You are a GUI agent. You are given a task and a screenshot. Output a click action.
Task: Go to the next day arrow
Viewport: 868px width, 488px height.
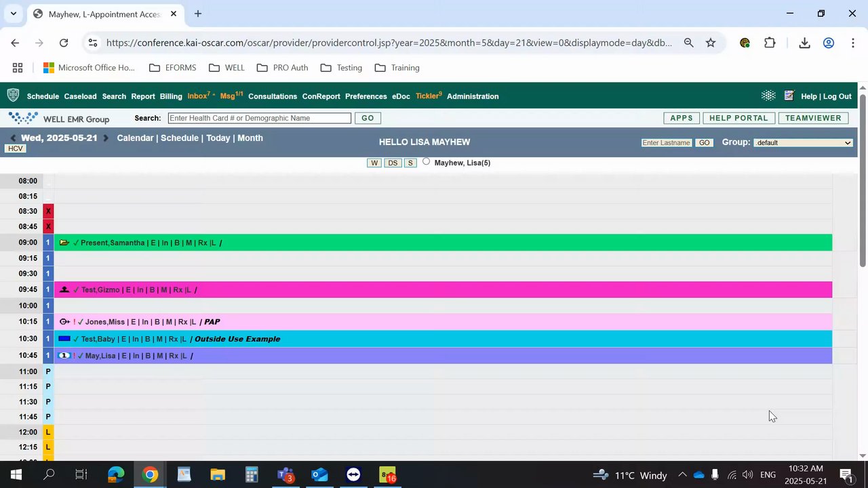pyautogui.click(x=105, y=138)
